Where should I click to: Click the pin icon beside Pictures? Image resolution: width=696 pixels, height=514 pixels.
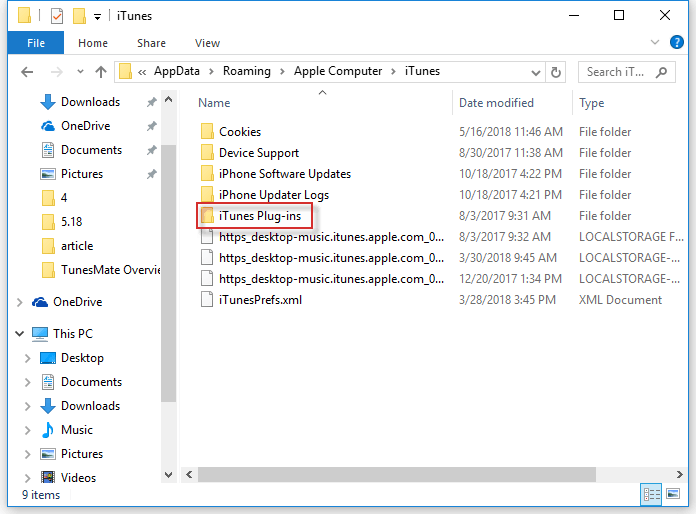tap(151, 174)
